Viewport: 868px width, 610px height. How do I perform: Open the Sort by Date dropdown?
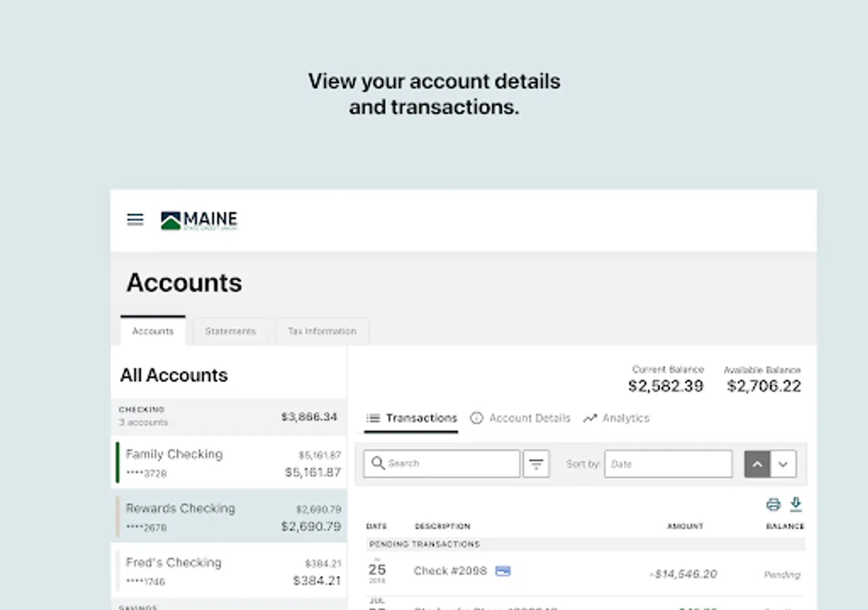668,464
